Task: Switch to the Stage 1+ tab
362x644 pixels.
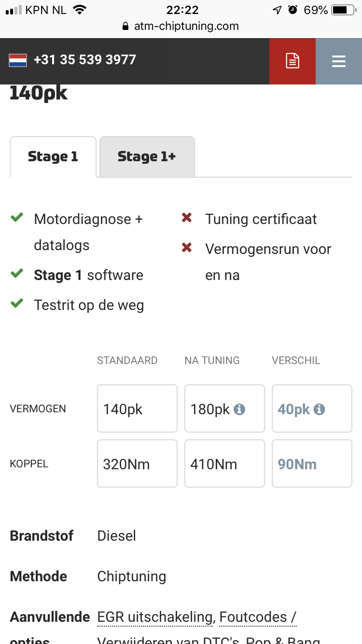Action: coord(147,157)
